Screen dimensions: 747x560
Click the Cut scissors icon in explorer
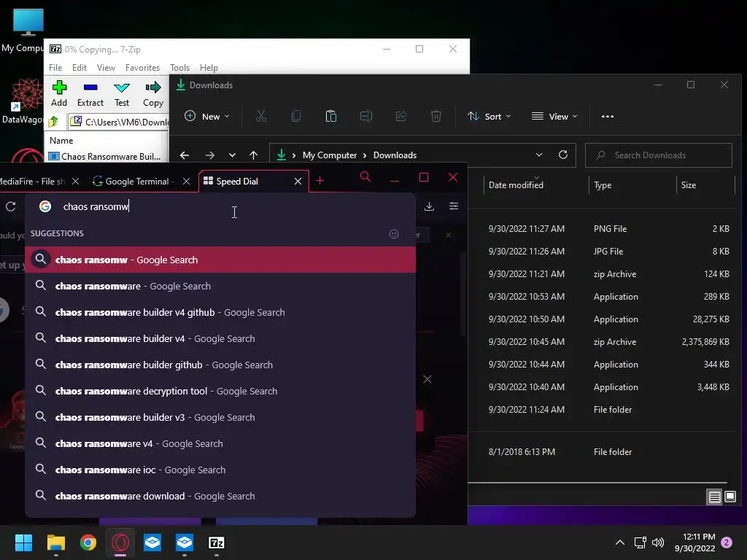point(261,116)
